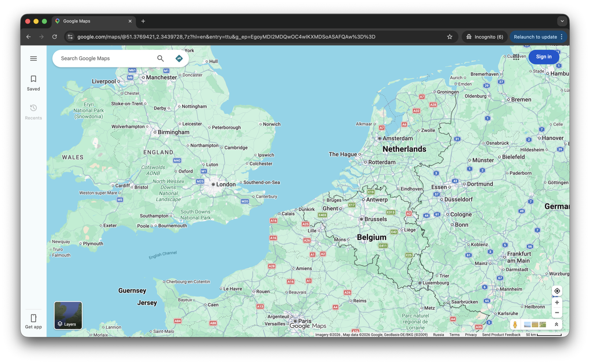Open Chrome's three-dot menu
The width and height of the screenshot is (590, 364).
562,37
